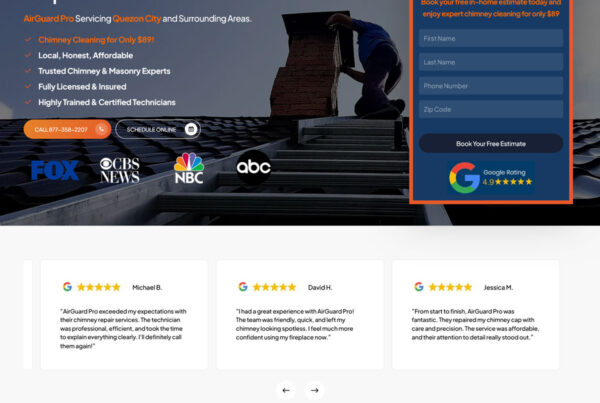Viewport: 600px width, 403px height.
Task: Click Google icon on Jessica M. review
Action: point(419,287)
